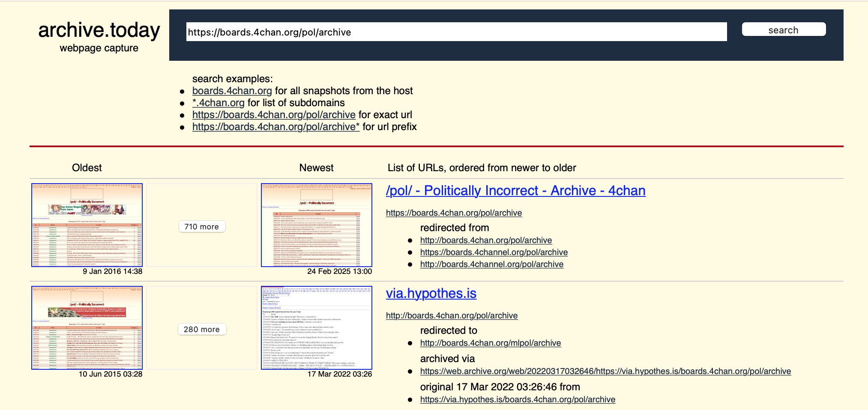Image resolution: width=868 pixels, height=410 pixels.
Task: Click the 24 Feb 2025 13:00 date text
Action: click(339, 271)
